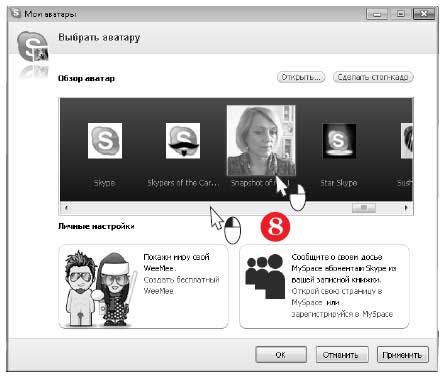Click the Отменить button
This screenshot has width=445, height=379.
click(x=342, y=355)
